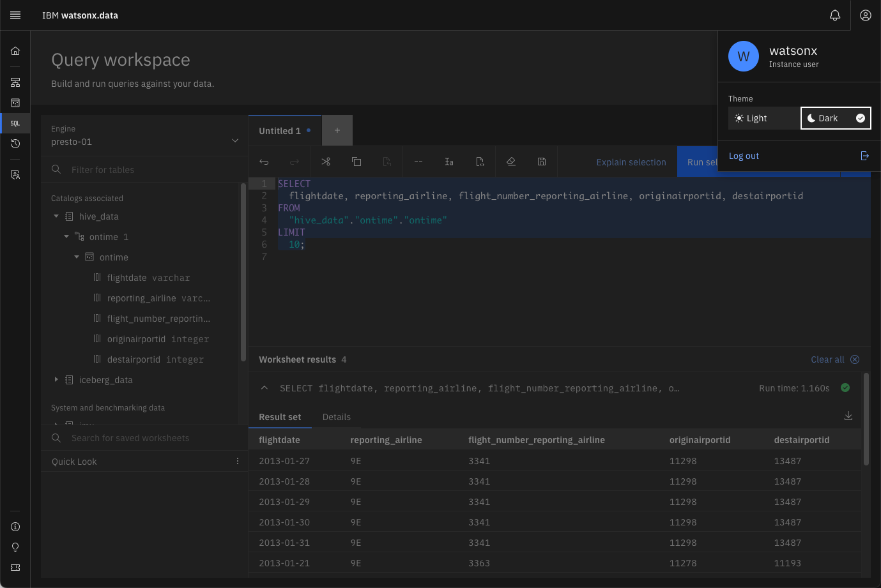881x588 pixels.
Task: Click the 3363 flight number cell
Action: pyautogui.click(x=479, y=563)
